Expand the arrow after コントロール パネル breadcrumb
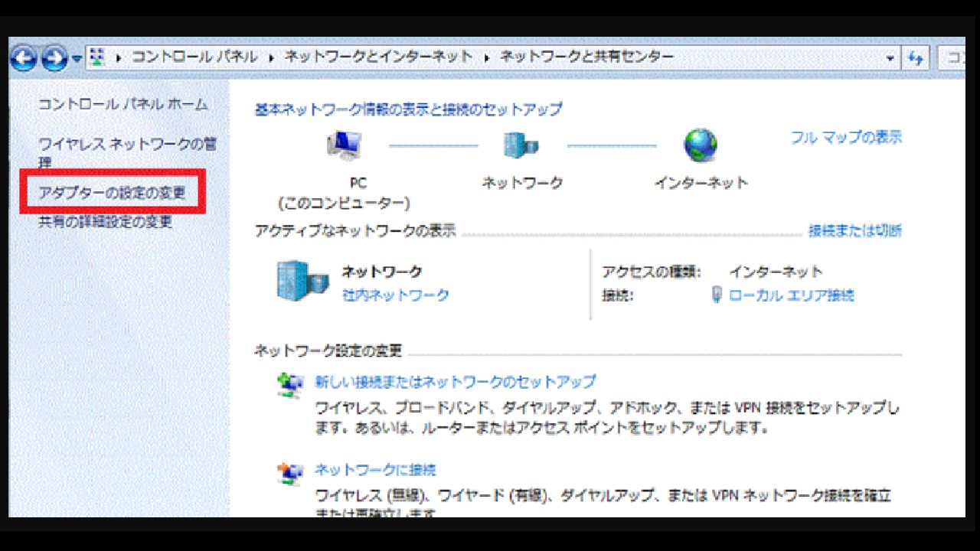The image size is (980, 551). point(271,58)
